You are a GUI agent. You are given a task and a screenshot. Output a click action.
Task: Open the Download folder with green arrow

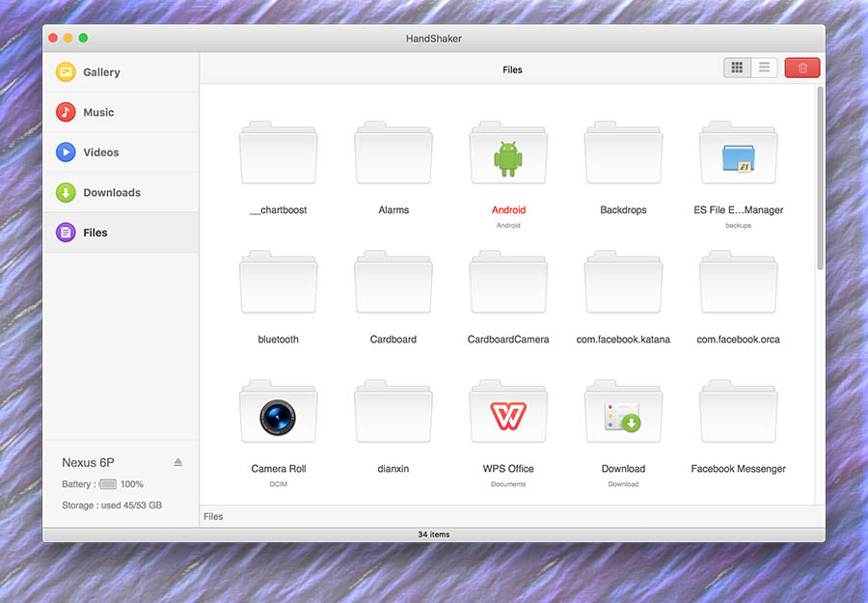623,414
